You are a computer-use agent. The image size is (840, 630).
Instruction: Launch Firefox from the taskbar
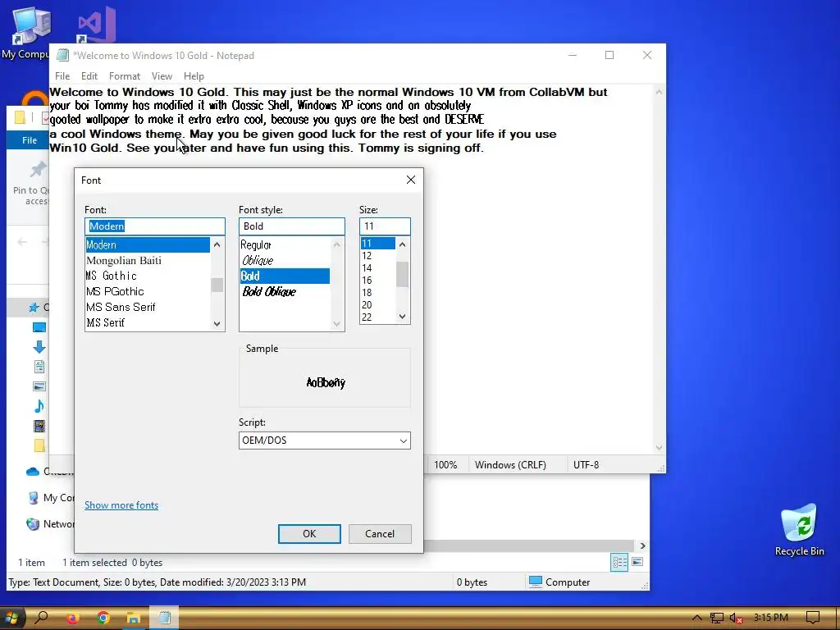pyautogui.click(x=72, y=619)
